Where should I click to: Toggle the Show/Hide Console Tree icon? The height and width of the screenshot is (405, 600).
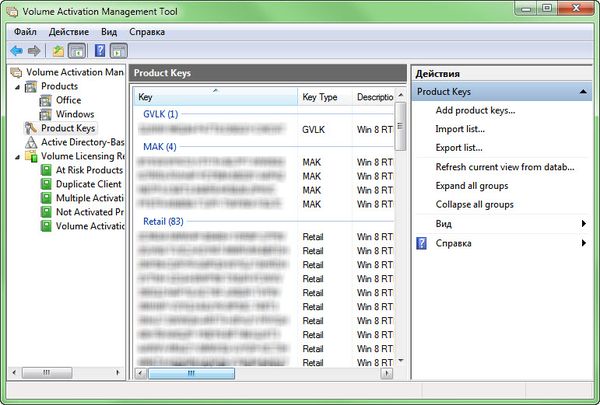(77, 51)
